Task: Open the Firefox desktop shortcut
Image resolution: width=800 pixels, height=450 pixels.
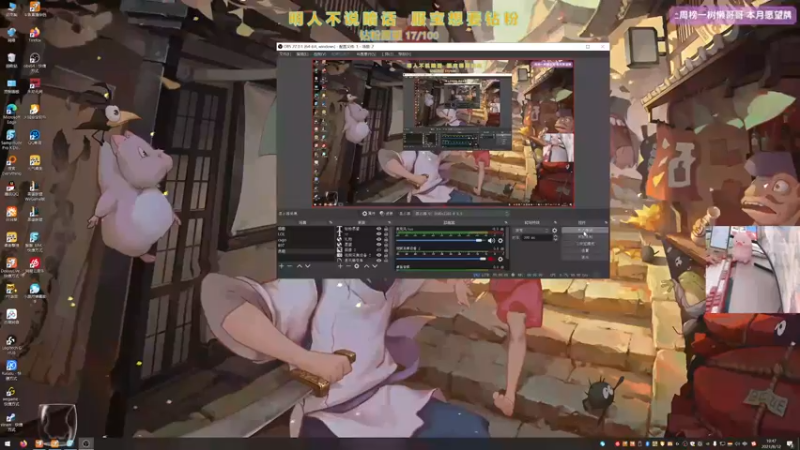Action: point(34,35)
